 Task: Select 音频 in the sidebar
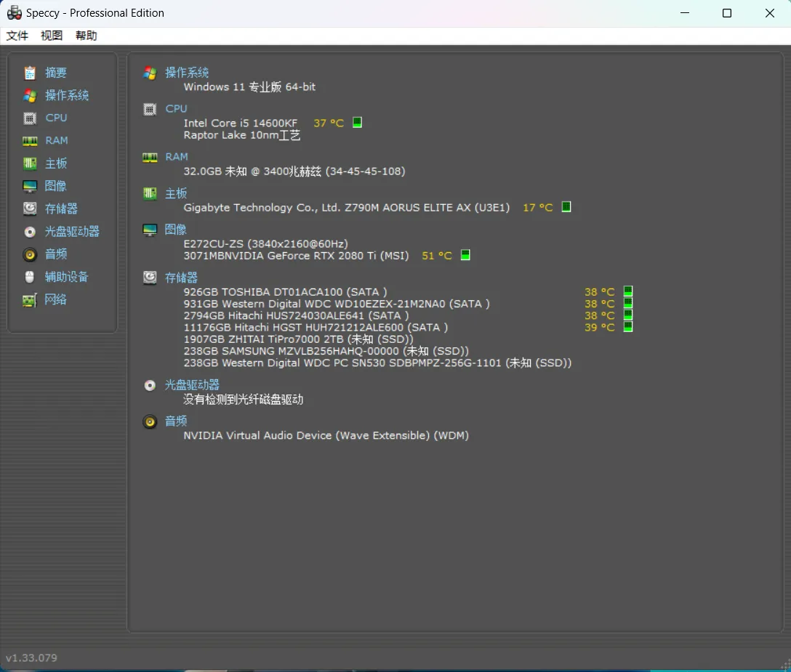coord(55,254)
